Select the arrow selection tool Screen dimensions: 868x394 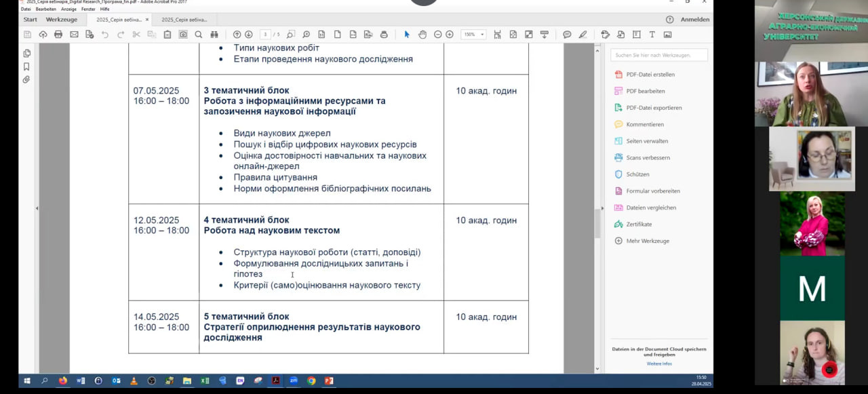(x=407, y=35)
